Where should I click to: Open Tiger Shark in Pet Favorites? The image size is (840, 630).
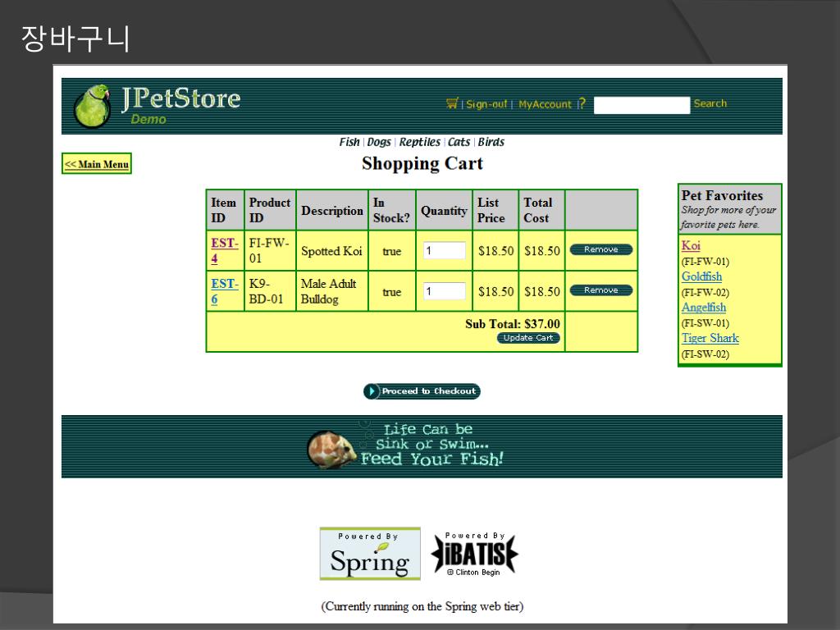(710, 338)
